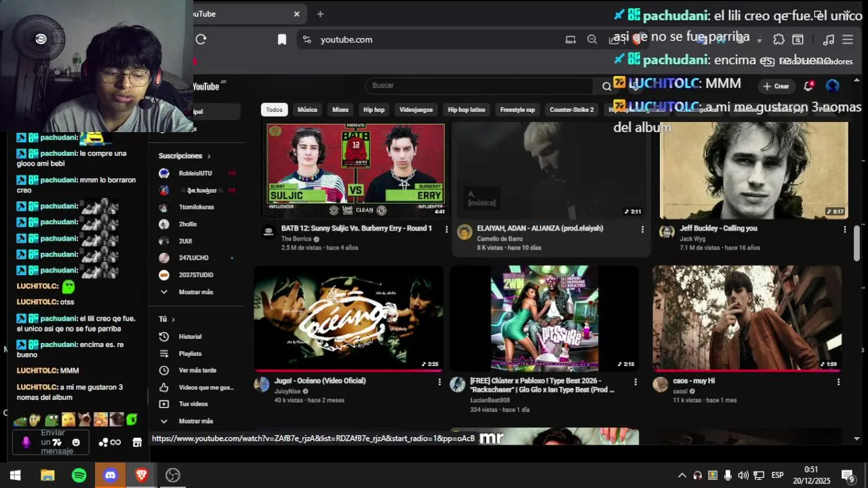Close the YouTube browser tab
Viewport: 868px width, 488px height.
point(296,14)
